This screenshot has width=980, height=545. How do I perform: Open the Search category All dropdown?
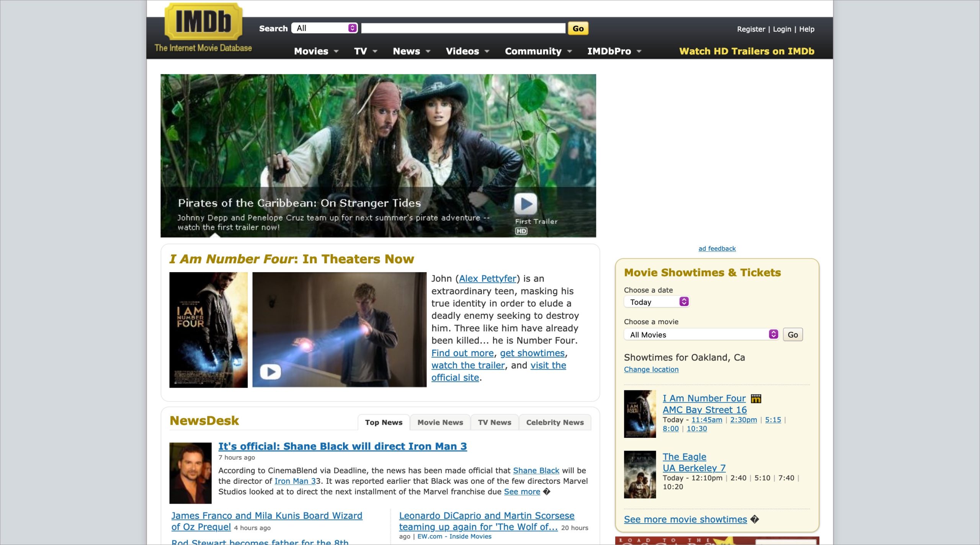pos(324,28)
